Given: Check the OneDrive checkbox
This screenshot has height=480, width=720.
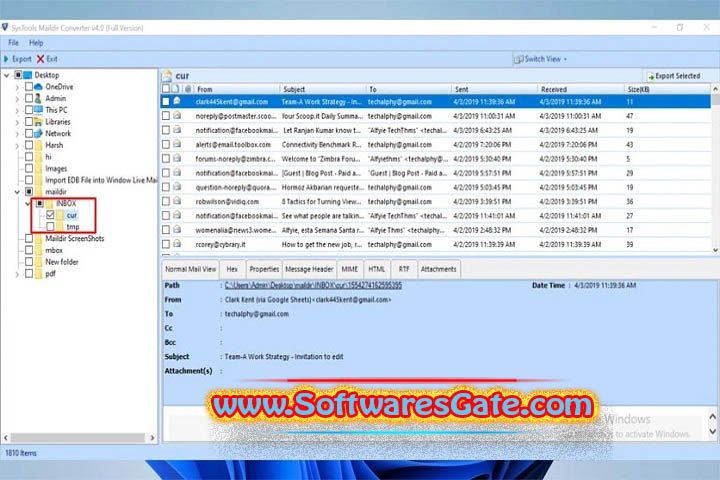Looking at the screenshot, I should (28, 86).
